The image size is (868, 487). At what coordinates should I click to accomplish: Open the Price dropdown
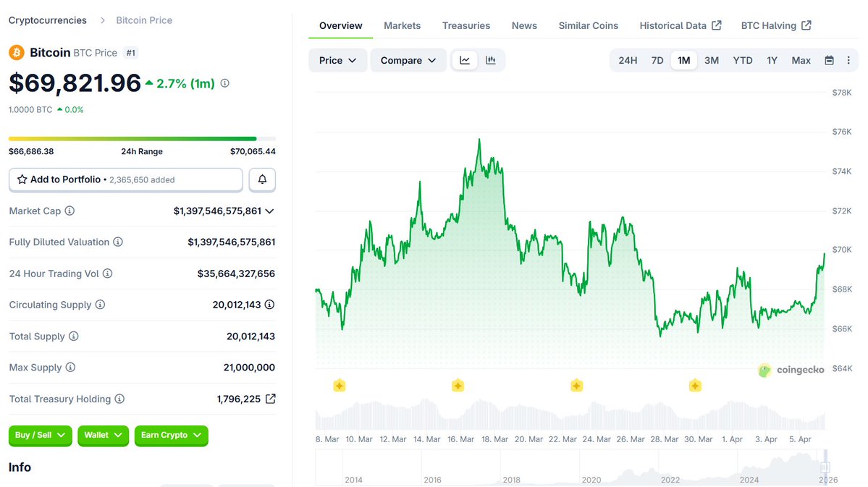pos(337,60)
